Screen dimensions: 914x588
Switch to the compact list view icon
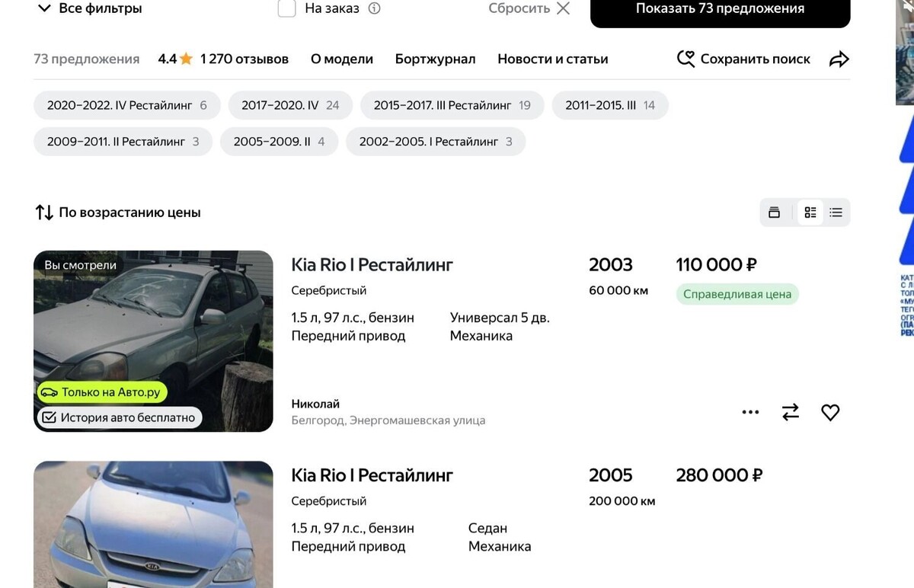(x=836, y=213)
